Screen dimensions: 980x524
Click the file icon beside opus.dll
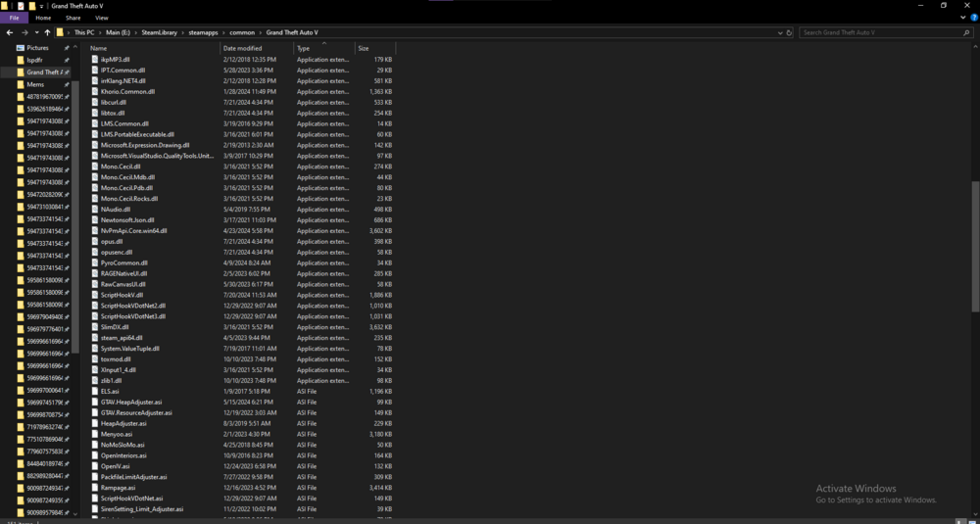95,241
